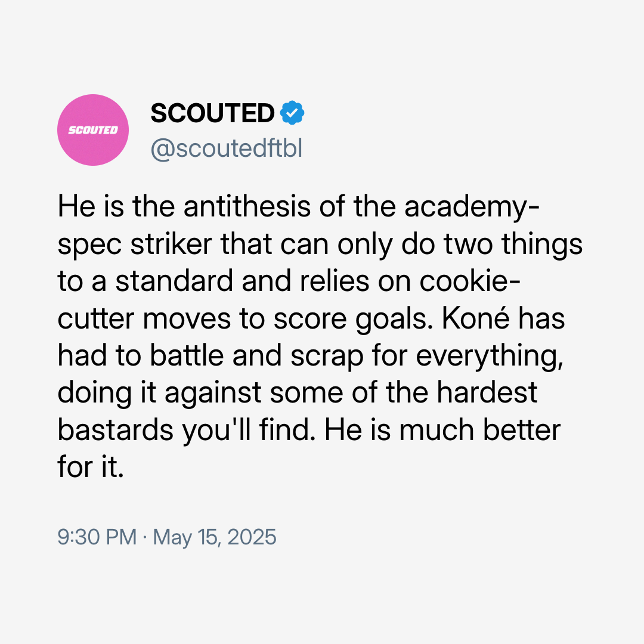Open the SCOUTED display name
The width and height of the screenshot is (644, 644).
point(212,113)
